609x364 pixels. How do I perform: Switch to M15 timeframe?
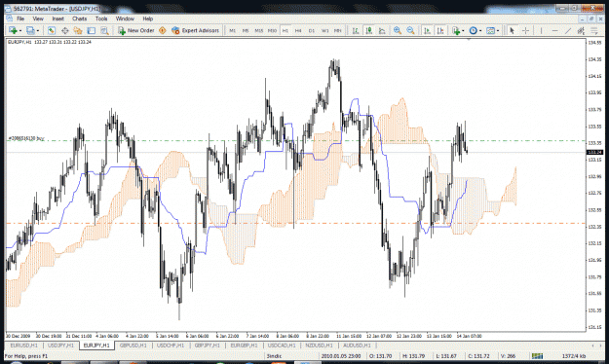(258, 30)
